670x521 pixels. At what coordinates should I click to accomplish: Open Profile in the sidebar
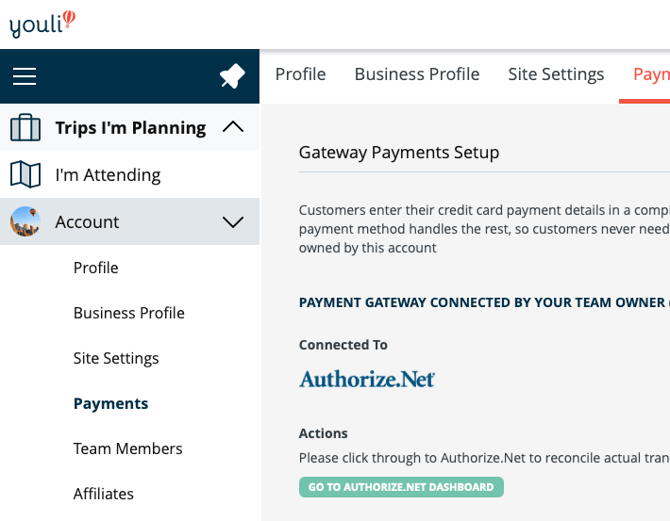[x=96, y=268]
